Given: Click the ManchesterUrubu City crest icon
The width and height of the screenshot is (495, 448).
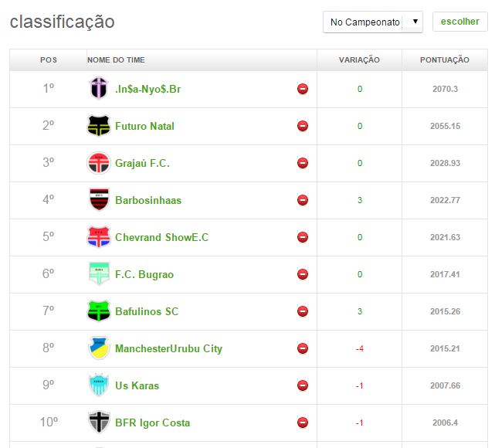Looking at the screenshot, I should [x=99, y=348].
